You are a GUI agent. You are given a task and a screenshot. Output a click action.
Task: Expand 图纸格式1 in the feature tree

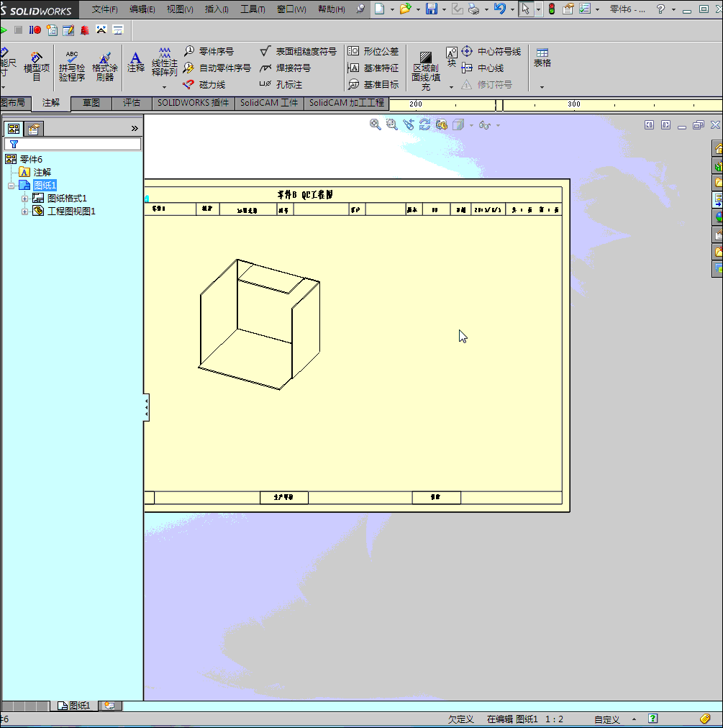24,198
